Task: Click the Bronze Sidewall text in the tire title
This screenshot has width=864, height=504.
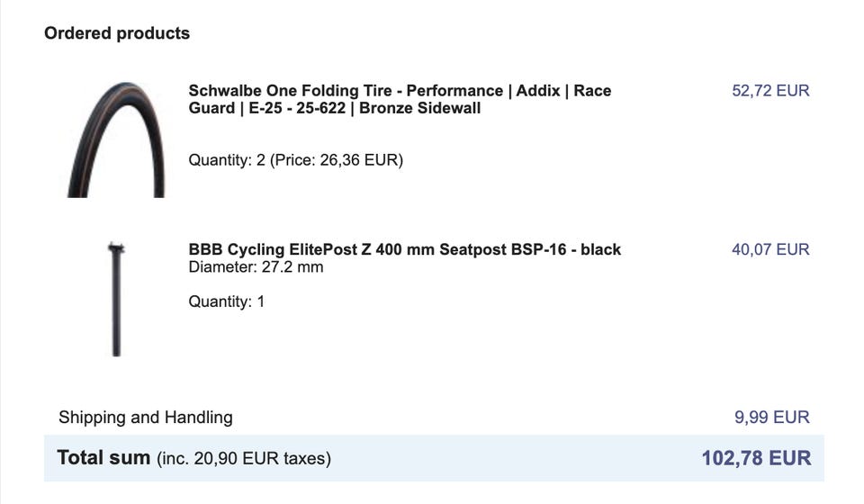Action: [420, 109]
